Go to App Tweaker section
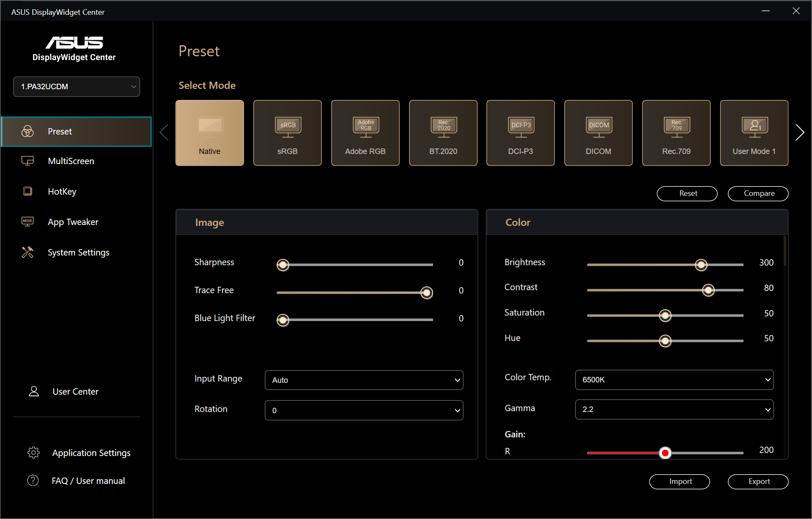812x519 pixels. click(x=73, y=222)
